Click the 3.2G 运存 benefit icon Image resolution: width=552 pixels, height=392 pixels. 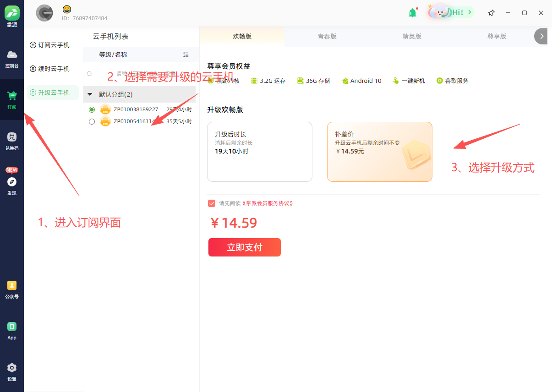(x=254, y=81)
